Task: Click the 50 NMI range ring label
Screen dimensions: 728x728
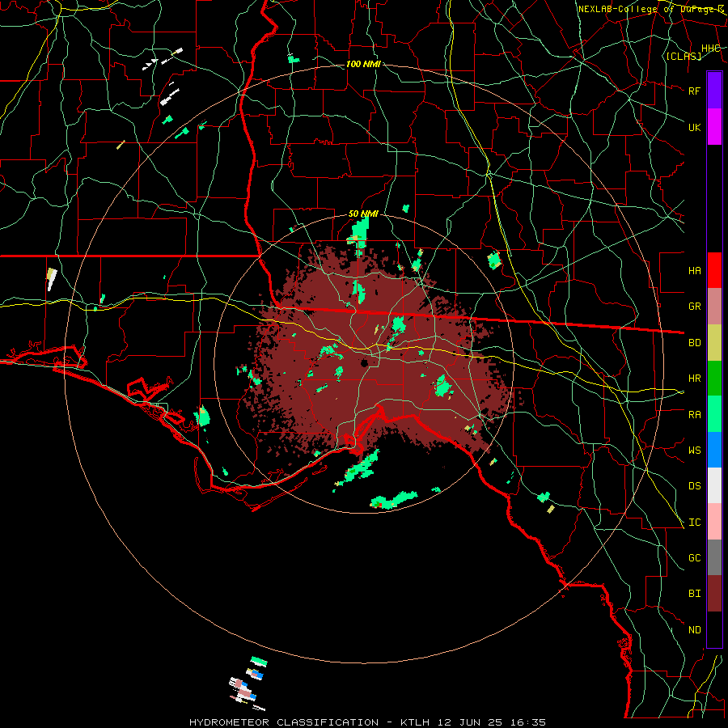Action: tap(363, 214)
